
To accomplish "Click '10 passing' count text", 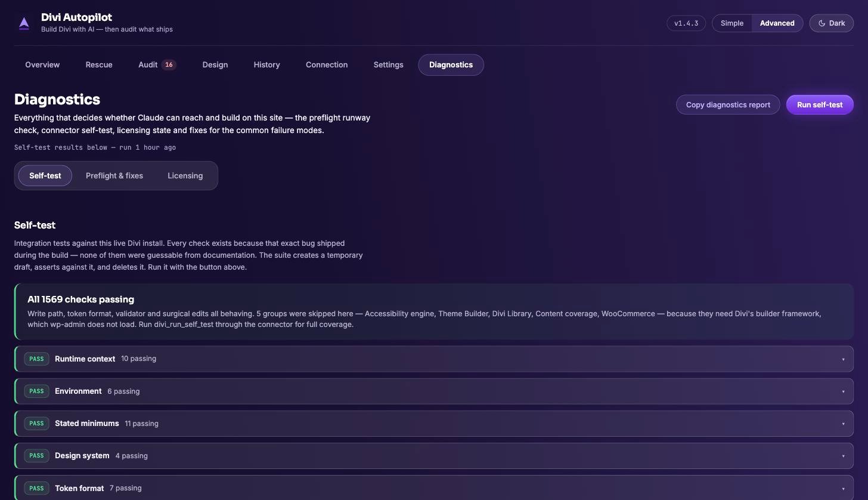I will (x=138, y=359).
